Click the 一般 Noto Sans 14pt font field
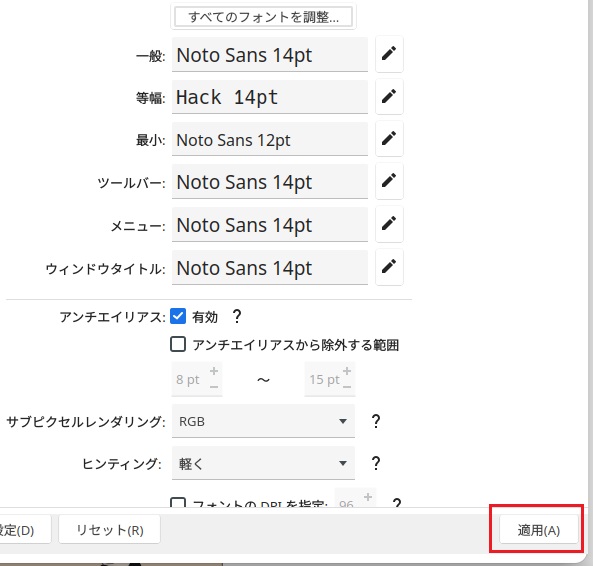Viewport: 593px width, 566px height. pyautogui.click(x=270, y=54)
